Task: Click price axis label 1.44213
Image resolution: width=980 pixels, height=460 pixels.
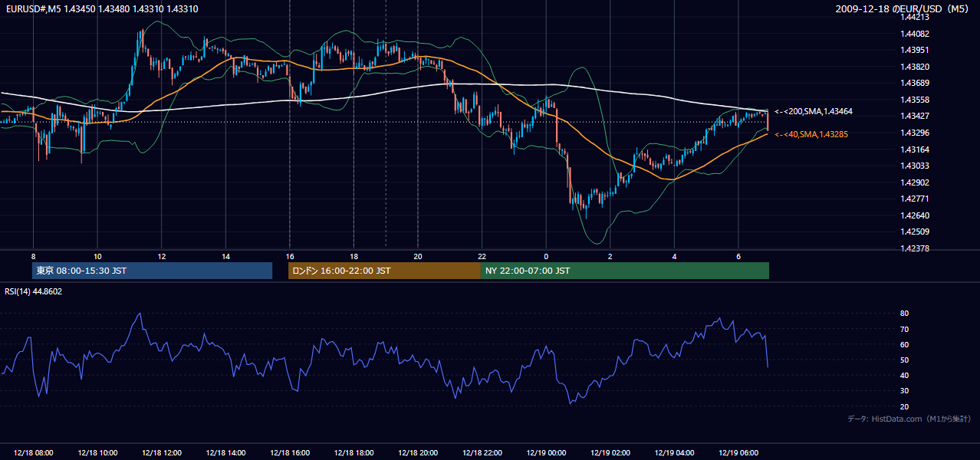Action: click(915, 17)
